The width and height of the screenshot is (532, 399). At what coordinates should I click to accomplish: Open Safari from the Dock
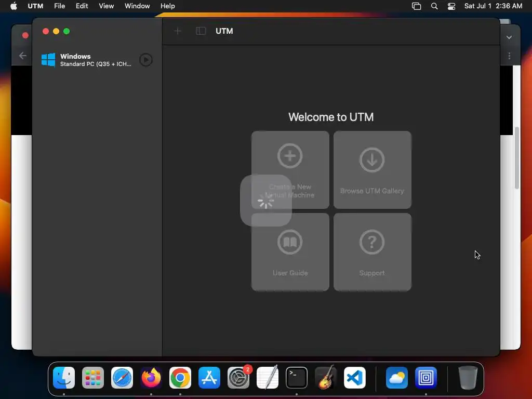point(122,378)
